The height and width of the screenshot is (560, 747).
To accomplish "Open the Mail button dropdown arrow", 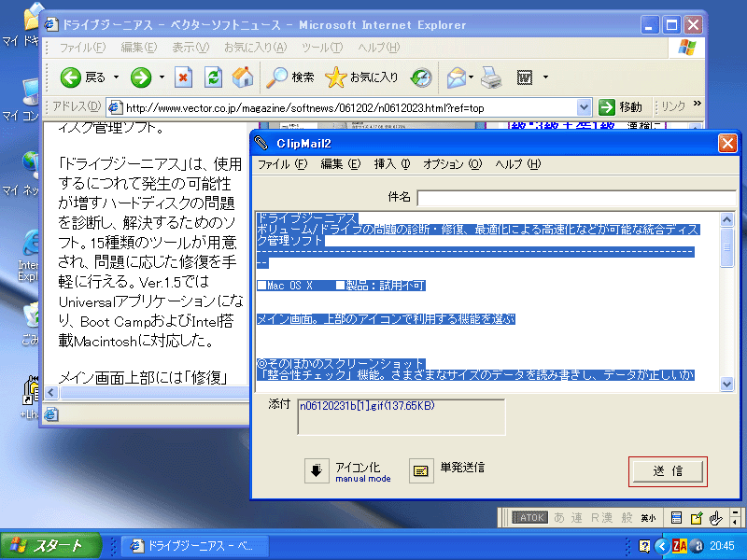I will coord(471,77).
